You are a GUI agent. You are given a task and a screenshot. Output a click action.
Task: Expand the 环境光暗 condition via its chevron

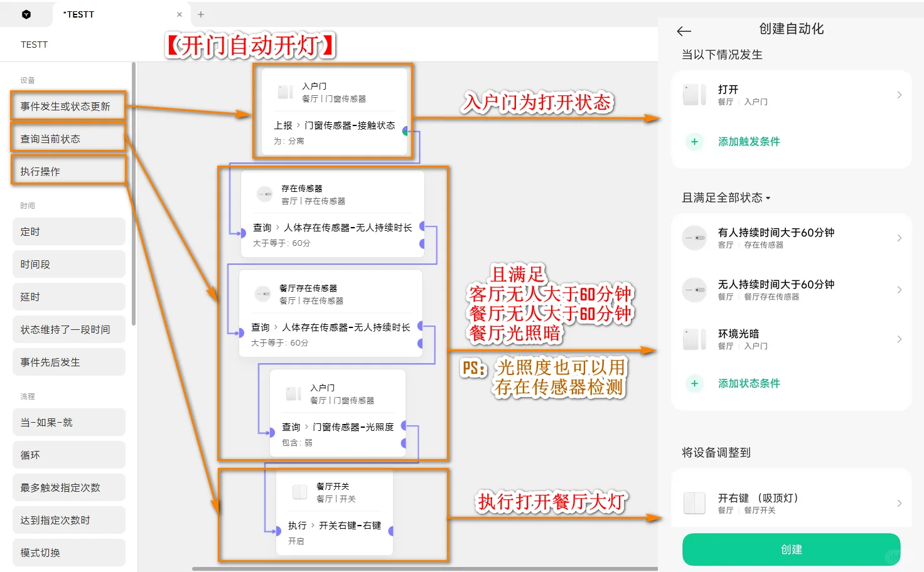tap(899, 339)
